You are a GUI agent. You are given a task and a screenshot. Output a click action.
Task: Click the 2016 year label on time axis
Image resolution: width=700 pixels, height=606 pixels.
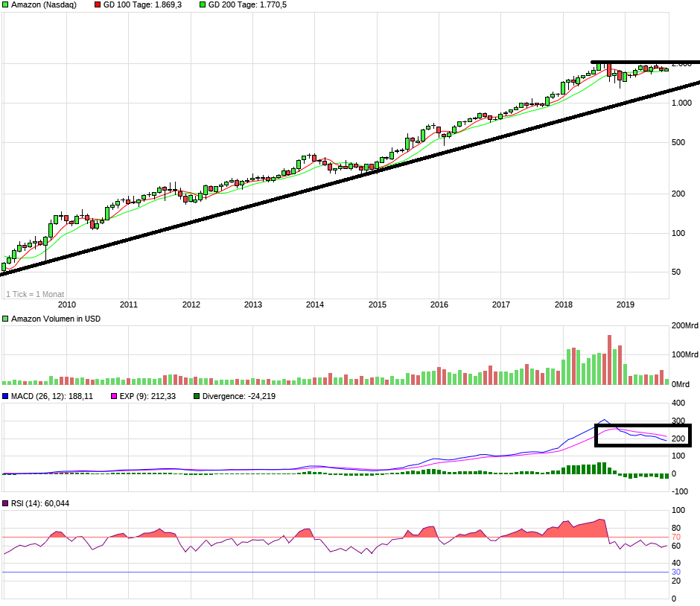[439, 304]
